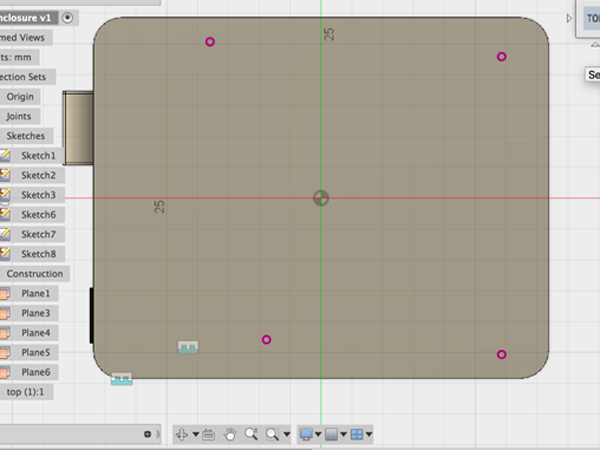Select the top-right magenta hole circle
Viewport: 600px width, 450px height.
502,57
